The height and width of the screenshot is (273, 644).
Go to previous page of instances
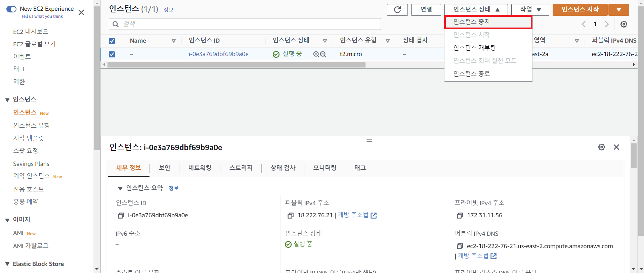pyautogui.click(x=584, y=24)
